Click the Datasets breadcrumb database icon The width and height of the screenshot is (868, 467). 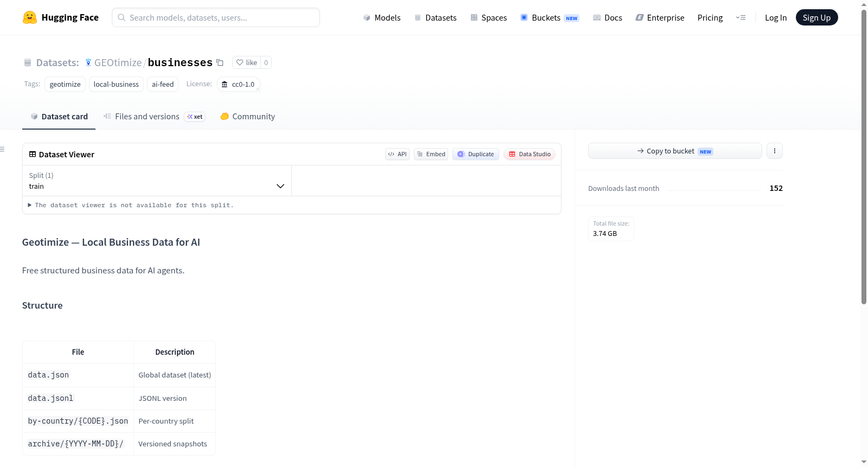[x=28, y=62]
